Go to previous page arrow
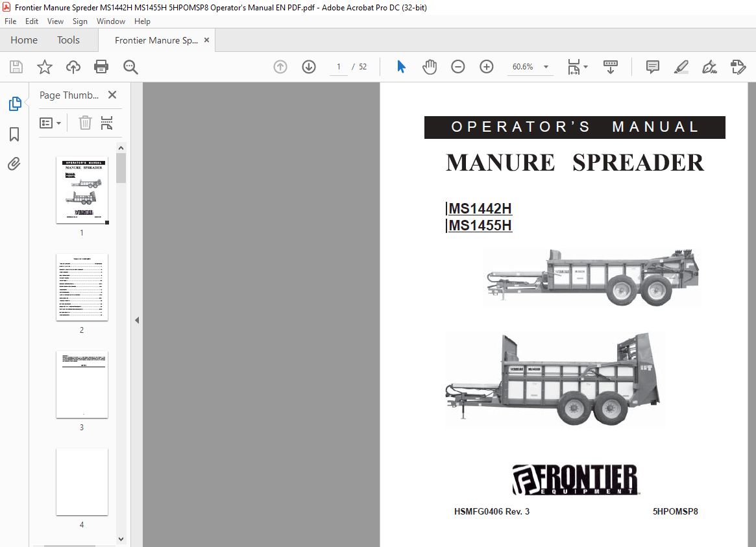 280,66
